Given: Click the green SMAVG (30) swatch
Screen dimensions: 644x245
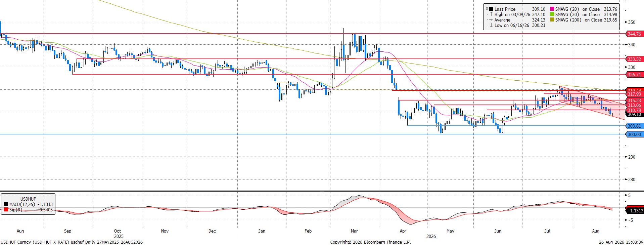Looking at the screenshot, I should tap(552, 14).
